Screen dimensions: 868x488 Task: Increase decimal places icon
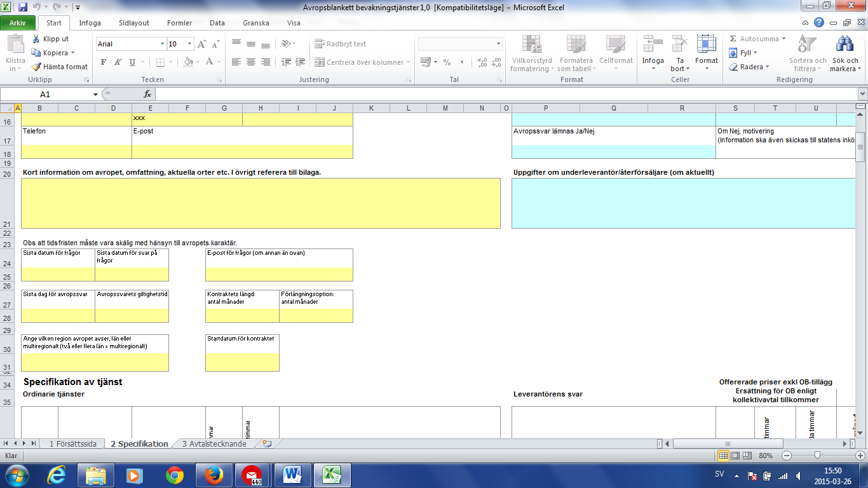[482, 62]
